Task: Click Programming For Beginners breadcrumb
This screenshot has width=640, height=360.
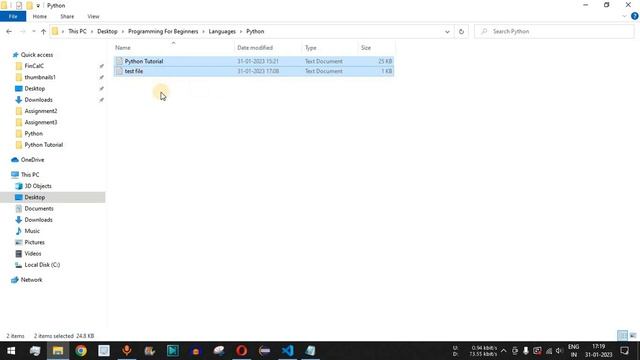Action: pos(163,31)
